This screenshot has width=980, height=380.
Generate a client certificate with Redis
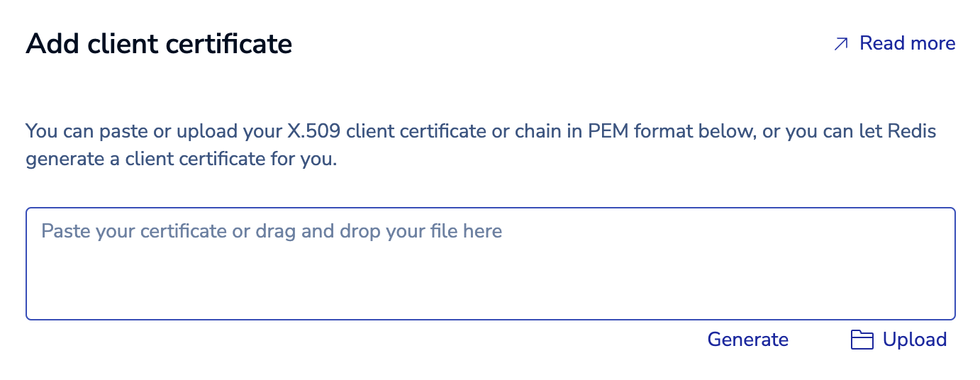click(747, 340)
